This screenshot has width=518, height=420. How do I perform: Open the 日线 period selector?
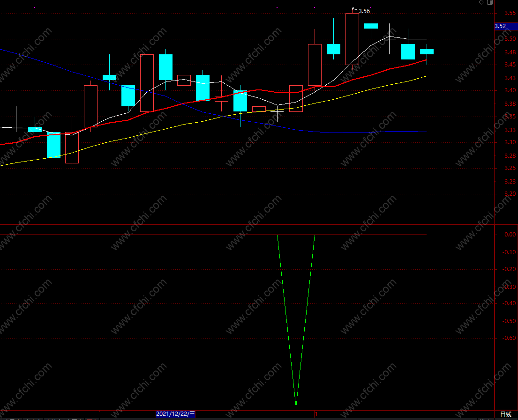point(506,414)
